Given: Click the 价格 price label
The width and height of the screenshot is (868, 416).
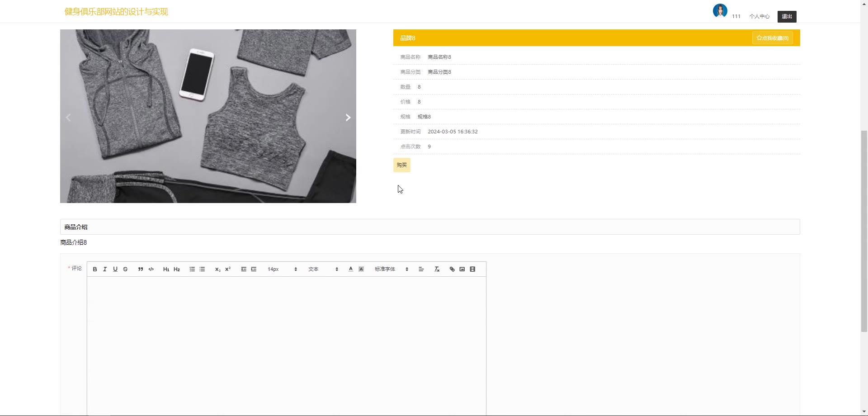Looking at the screenshot, I should point(406,102).
